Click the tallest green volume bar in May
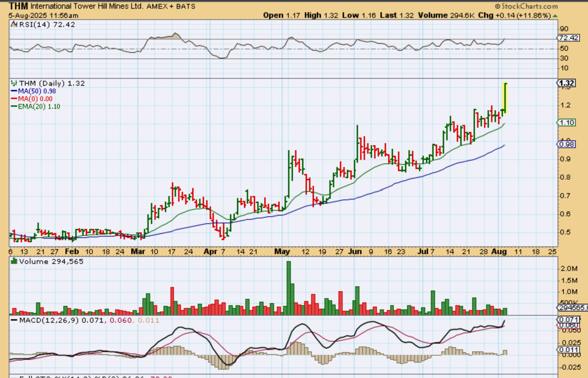 point(288,288)
